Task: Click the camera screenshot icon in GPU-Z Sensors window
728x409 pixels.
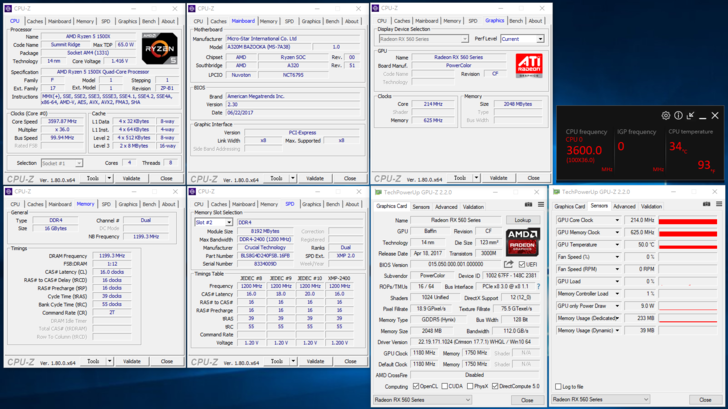Action: [x=707, y=206]
